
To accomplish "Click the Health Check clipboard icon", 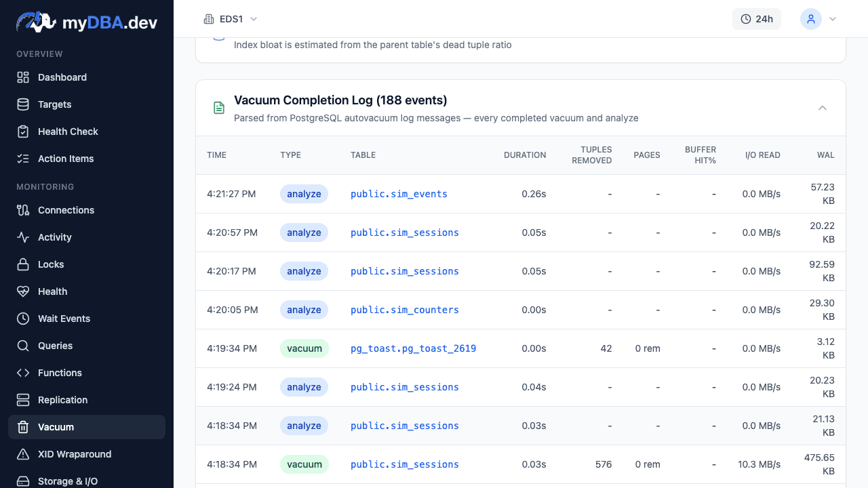I will (x=23, y=131).
